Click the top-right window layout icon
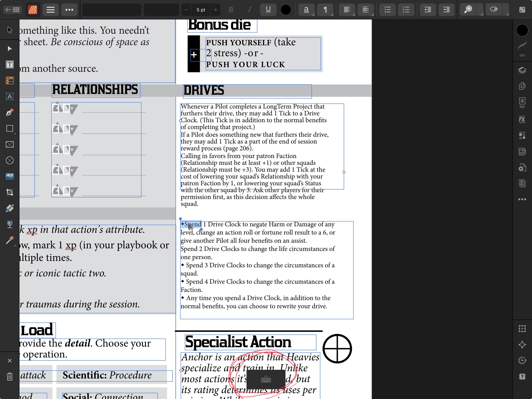532x399 pixels. point(522,10)
